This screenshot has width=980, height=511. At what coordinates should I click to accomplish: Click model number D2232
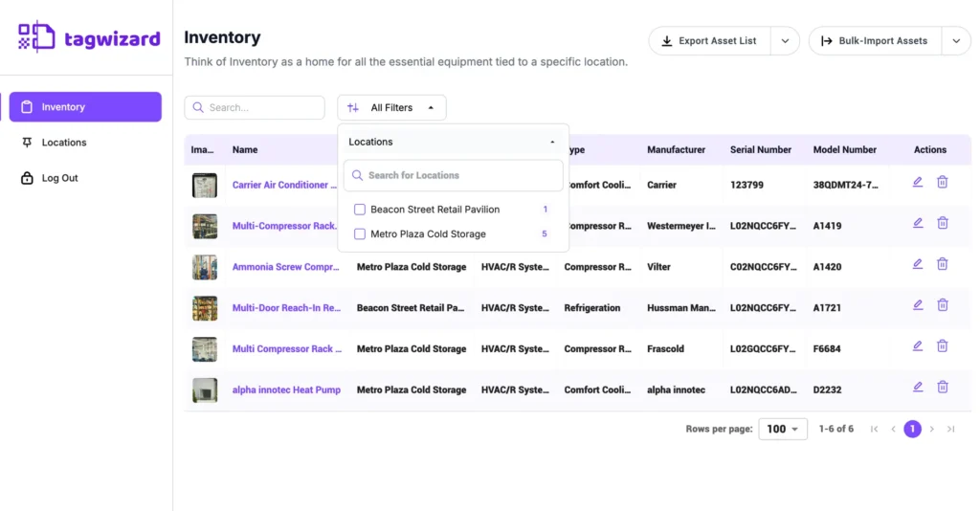(827, 389)
